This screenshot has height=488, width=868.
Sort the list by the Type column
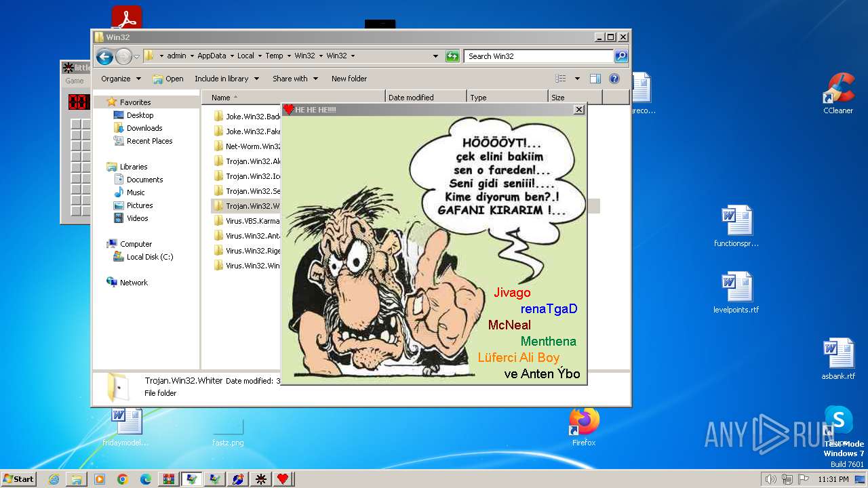(x=507, y=98)
